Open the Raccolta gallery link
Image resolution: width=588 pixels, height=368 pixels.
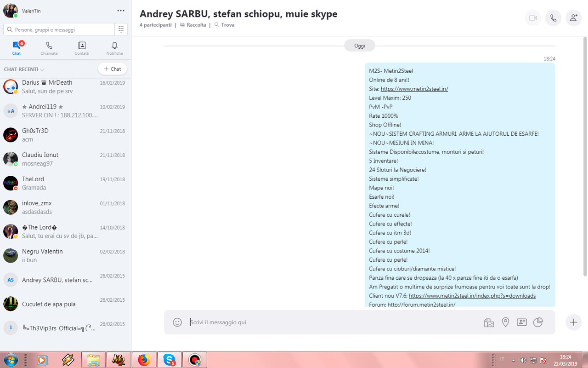[x=193, y=25]
